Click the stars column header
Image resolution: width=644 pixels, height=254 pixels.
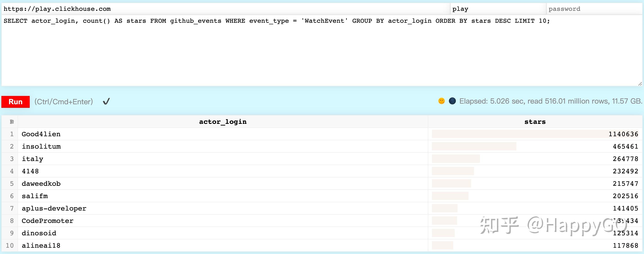(x=535, y=122)
